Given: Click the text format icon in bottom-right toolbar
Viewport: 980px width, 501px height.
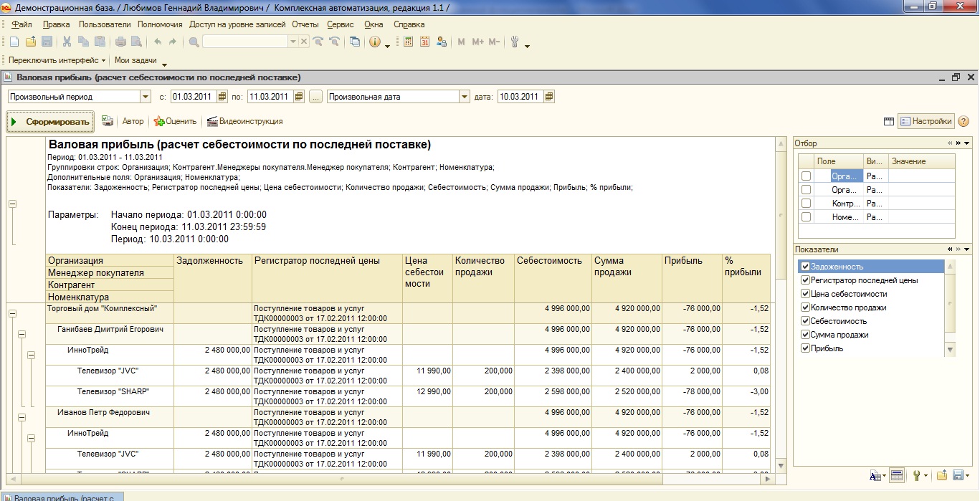Looking at the screenshot, I should [x=875, y=474].
